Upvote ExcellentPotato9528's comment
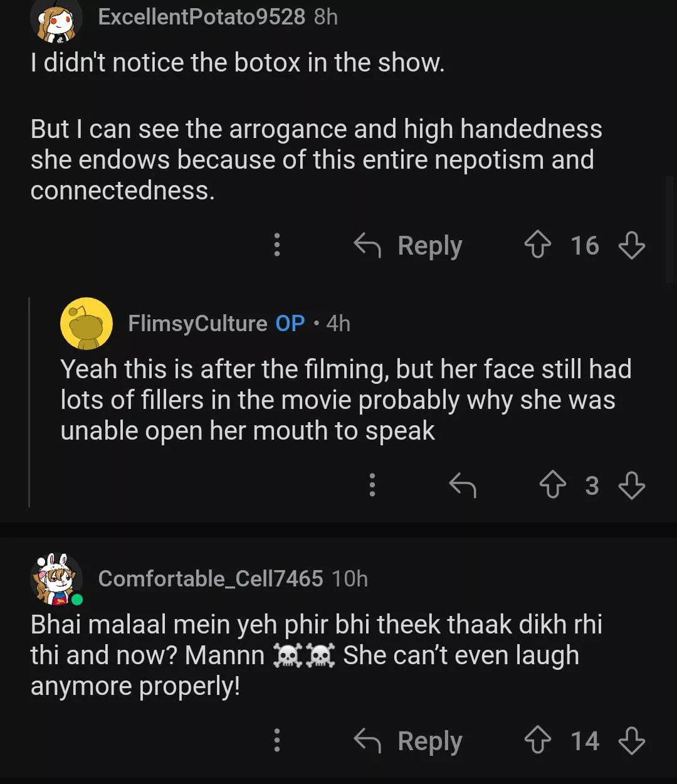This screenshot has width=677, height=784. pyautogui.click(x=537, y=245)
